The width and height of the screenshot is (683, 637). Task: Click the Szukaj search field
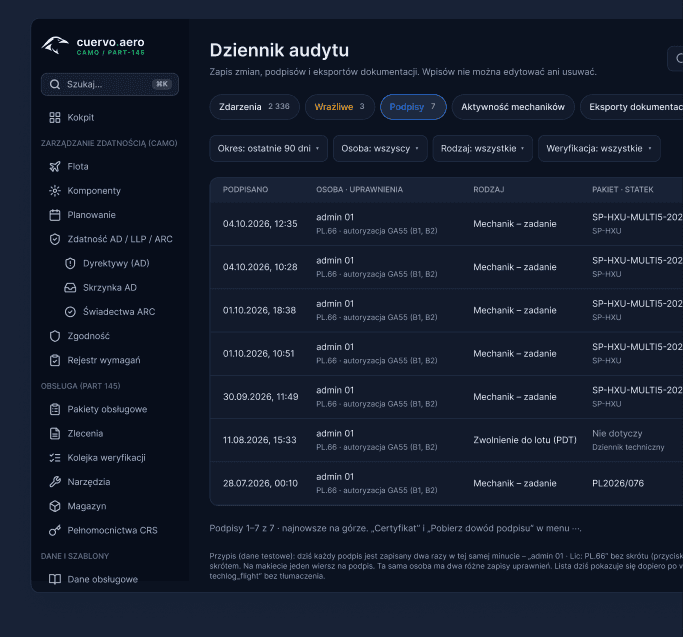[110, 84]
